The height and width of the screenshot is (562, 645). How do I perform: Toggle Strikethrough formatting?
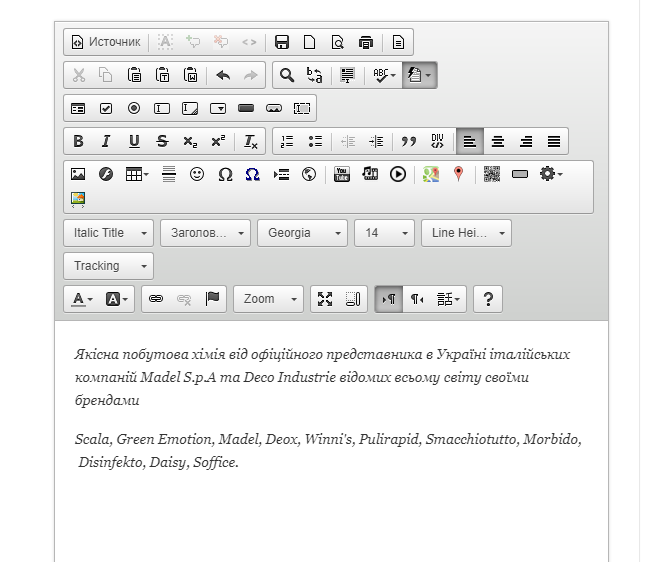coord(162,142)
